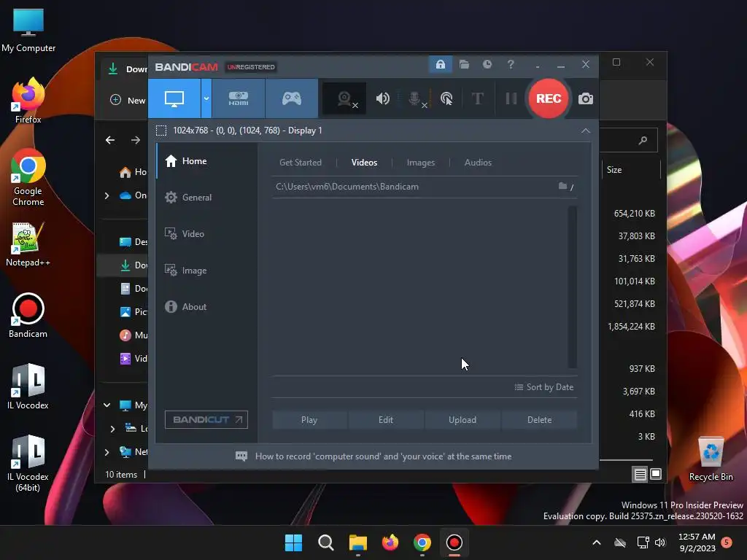
Task: Collapse the My Computer node in Explorer
Action: pos(107,405)
